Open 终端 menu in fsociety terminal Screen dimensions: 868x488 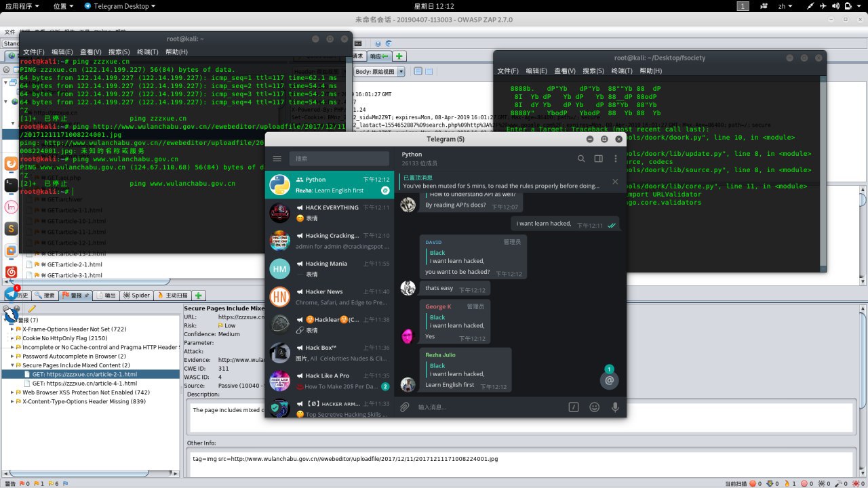point(622,70)
